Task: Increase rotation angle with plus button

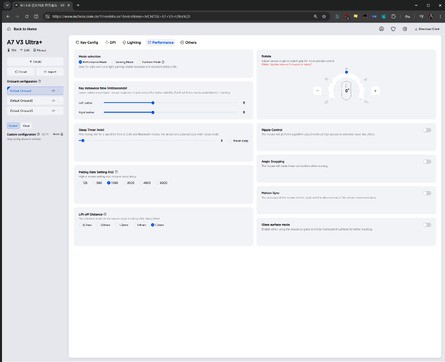Action: click(375, 91)
